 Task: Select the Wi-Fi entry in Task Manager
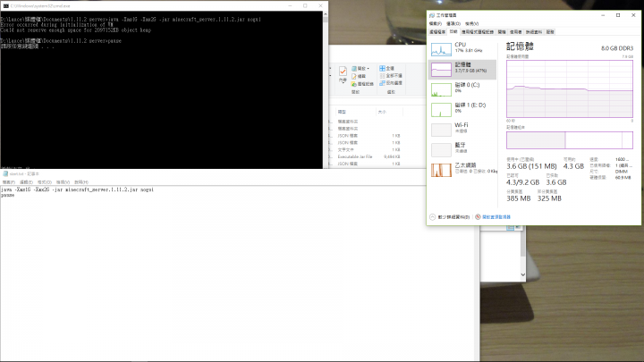(x=462, y=130)
